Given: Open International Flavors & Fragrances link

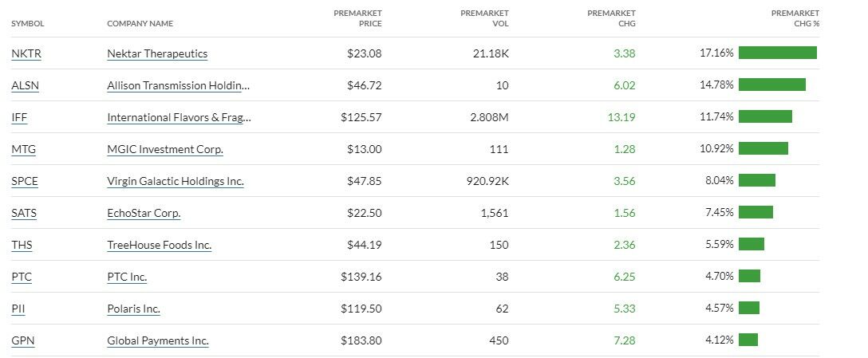Looking at the screenshot, I should point(179,117).
